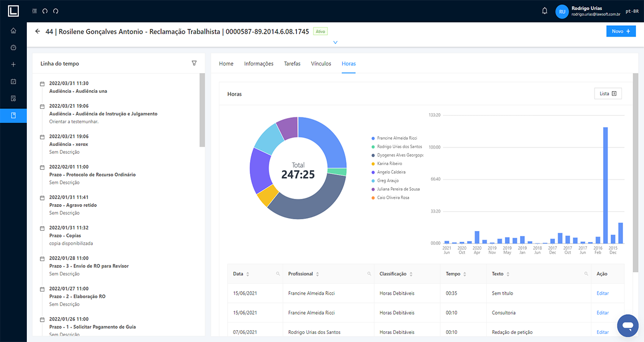Open the Home icon in the left sidebar

13,31
